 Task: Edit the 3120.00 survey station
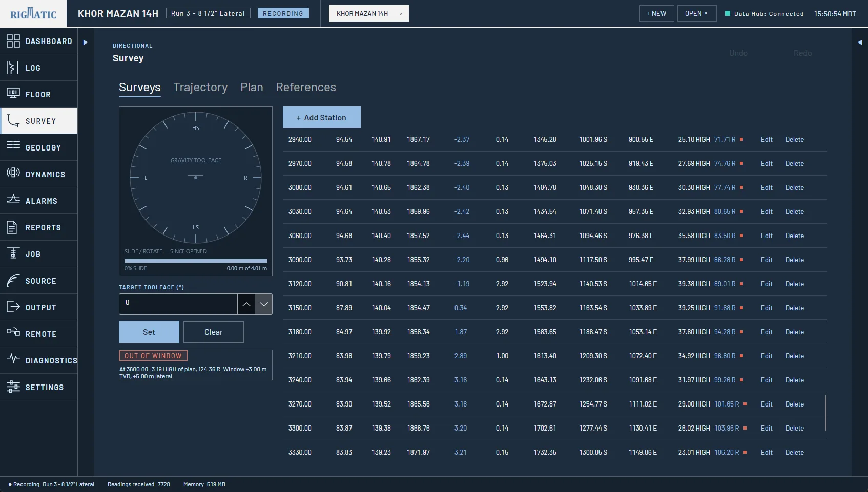pyautogui.click(x=767, y=284)
